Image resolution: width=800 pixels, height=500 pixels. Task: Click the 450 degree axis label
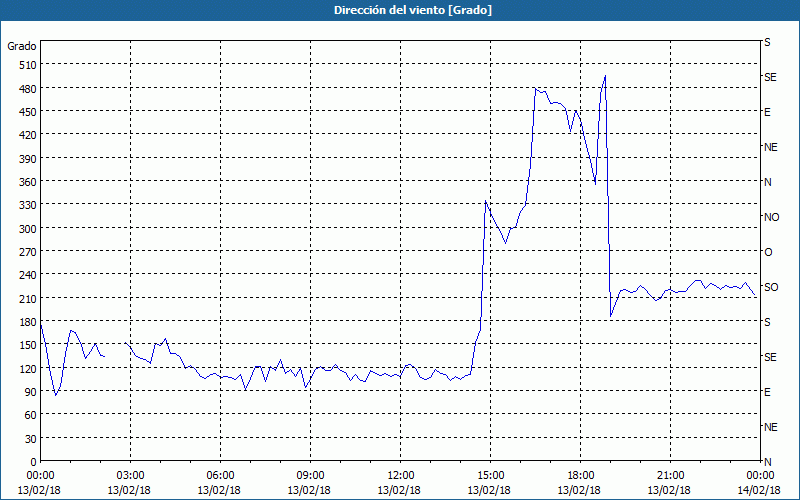tap(28, 112)
